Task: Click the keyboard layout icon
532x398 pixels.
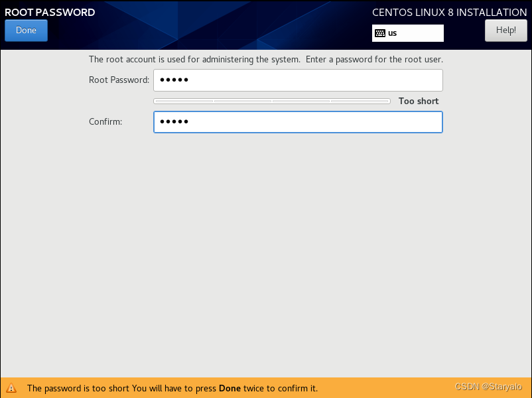Action: pyautogui.click(x=380, y=33)
